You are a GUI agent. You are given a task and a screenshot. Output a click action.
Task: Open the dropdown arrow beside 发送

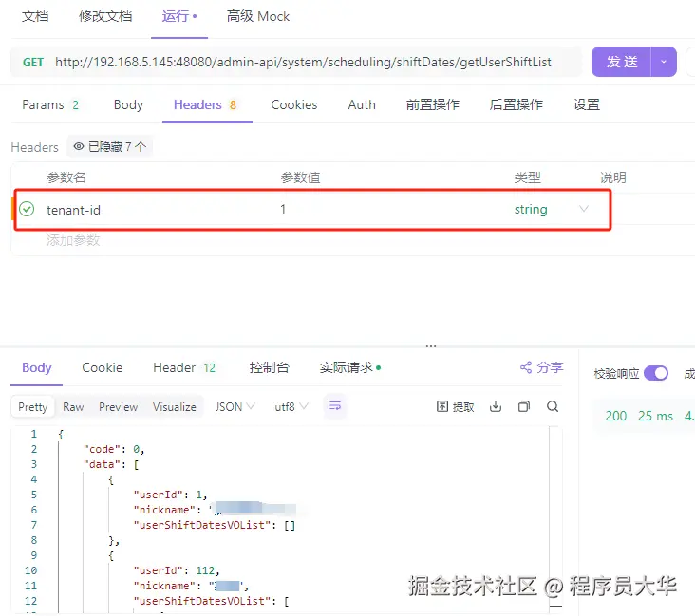tap(664, 62)
